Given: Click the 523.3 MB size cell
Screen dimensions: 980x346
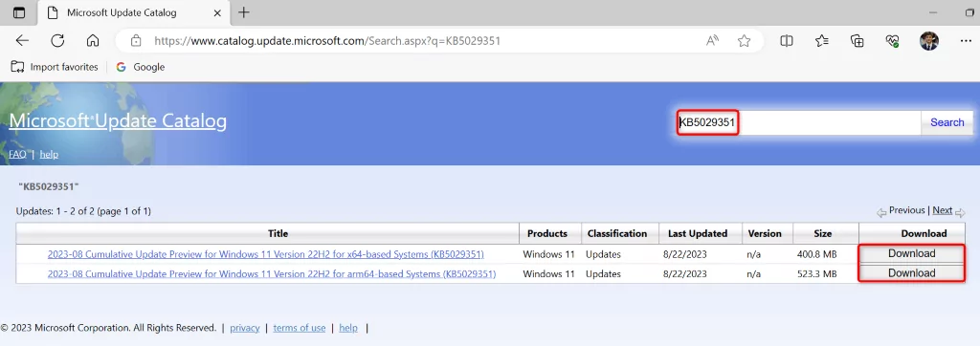Looking at the screenshot, I should [x=817, y=273].
